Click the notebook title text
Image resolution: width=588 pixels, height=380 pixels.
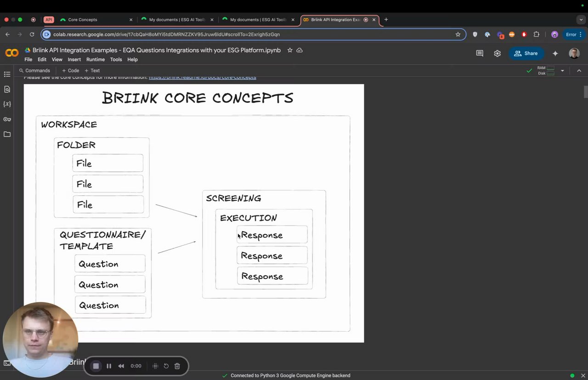(x=156, y=50)
